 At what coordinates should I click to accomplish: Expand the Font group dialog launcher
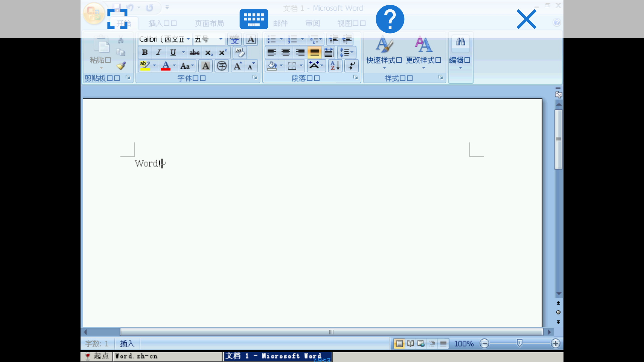pyautogui.click(x=255, y=77)
